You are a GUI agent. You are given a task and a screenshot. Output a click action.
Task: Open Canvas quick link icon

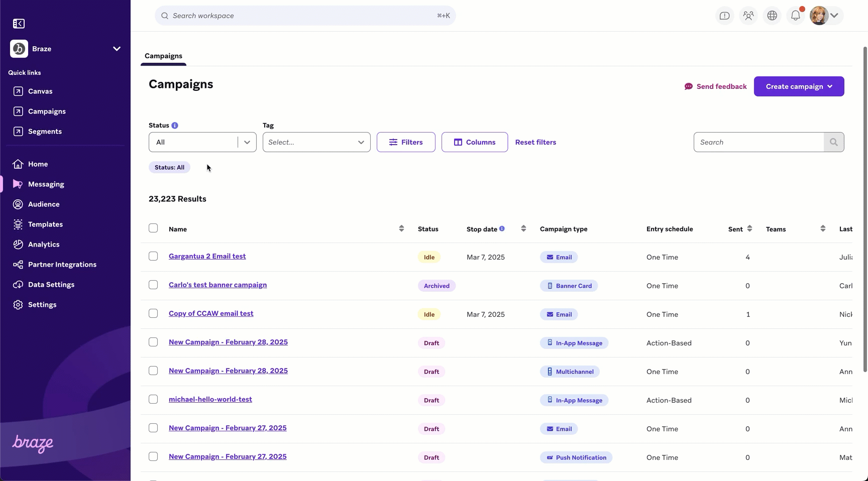click(18, 91)
